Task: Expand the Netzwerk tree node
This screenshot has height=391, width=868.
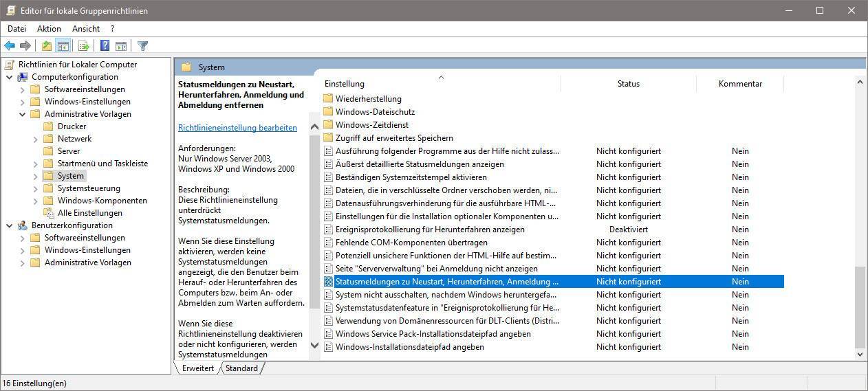Action: [35, 139]
